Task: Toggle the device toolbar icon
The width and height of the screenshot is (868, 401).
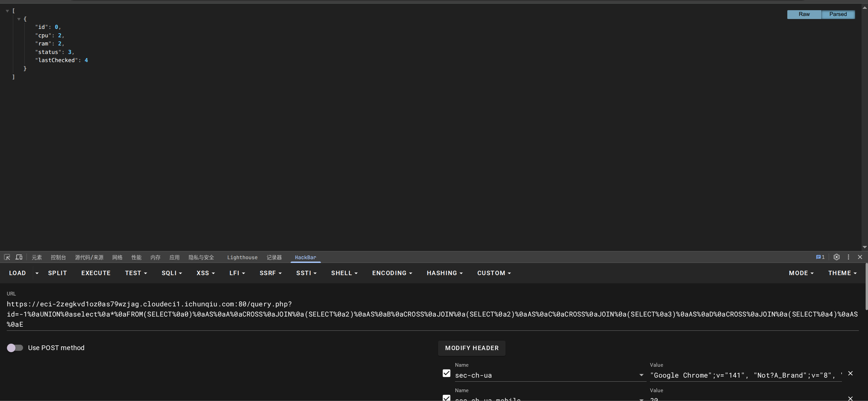Action: pos(19,257)
